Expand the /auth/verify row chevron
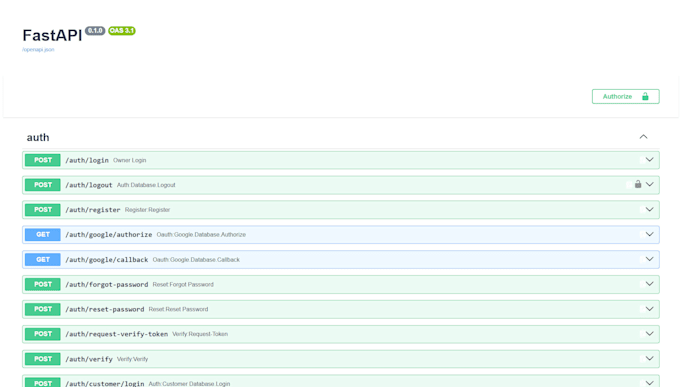Image resolution: width=680 pixels, height=387 pixels. click(649, 358)
